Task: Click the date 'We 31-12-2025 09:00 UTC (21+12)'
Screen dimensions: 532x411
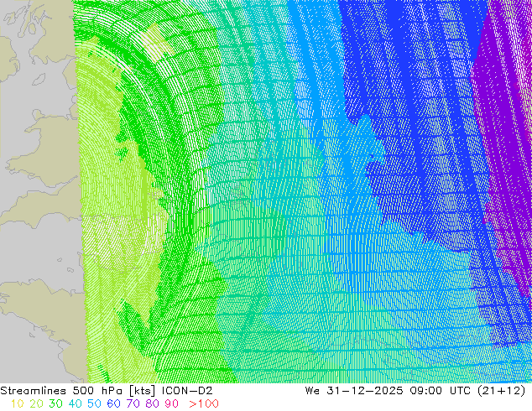Action: point(415,391)
